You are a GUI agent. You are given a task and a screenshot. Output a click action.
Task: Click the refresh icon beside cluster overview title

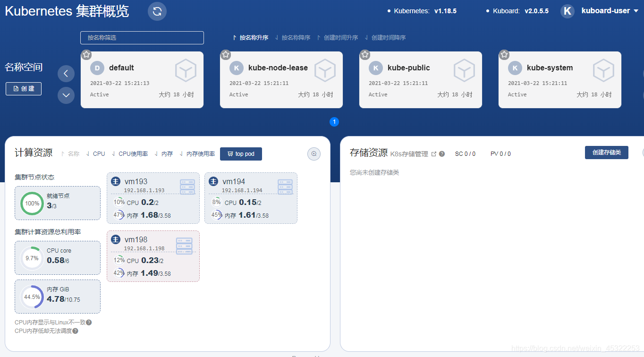157,11
